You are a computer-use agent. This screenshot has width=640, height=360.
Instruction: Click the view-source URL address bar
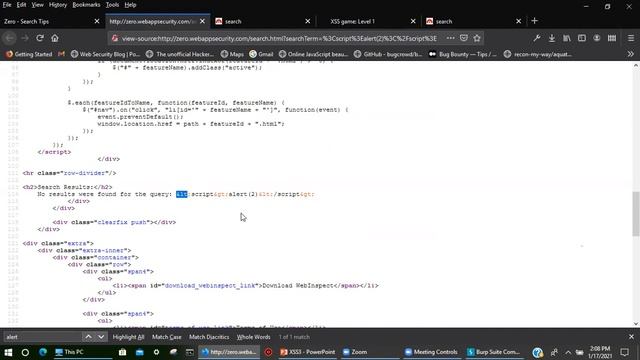[279, 38]
